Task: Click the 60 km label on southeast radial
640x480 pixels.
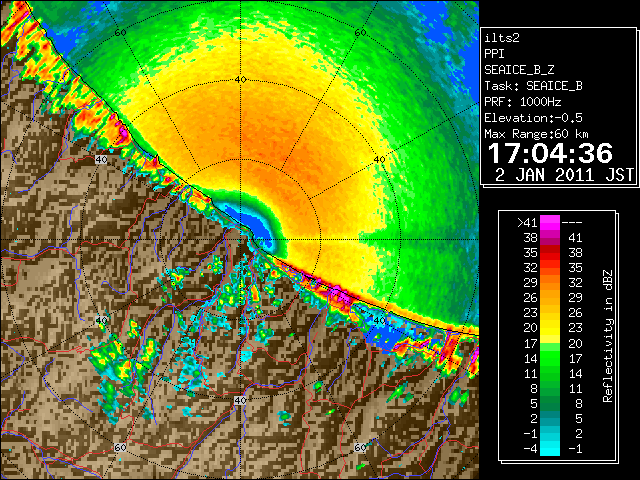Action: [360, 448]
